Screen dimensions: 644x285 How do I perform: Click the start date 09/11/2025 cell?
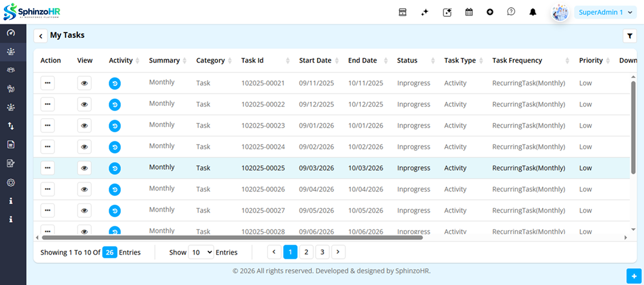(316, 83)
